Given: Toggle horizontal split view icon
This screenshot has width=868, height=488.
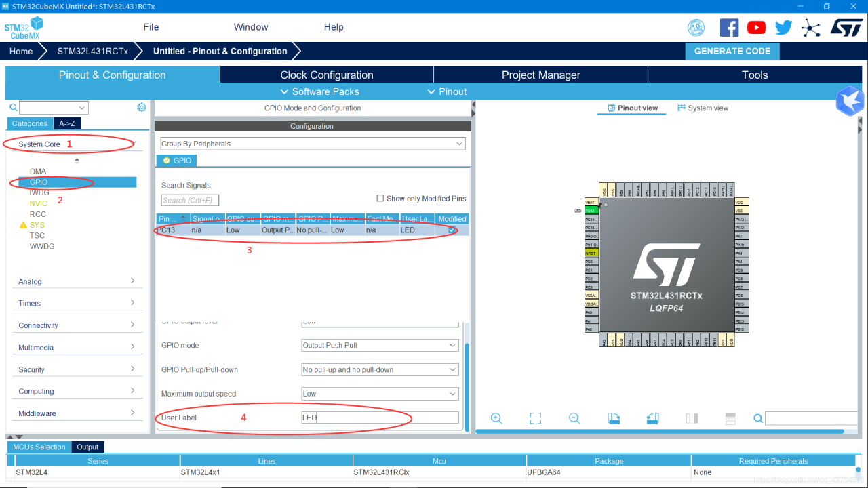Looking at the screenshot, I should pyautogui.click(x=730, y=418).
